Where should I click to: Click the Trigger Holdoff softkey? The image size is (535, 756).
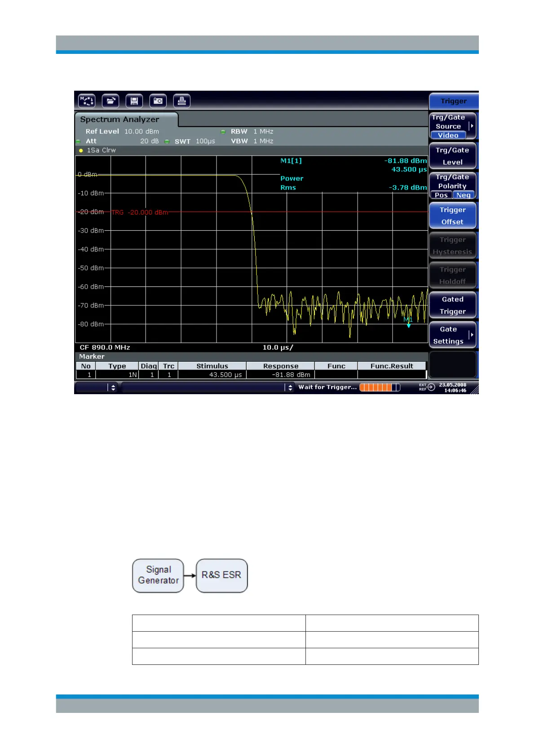point(452,275)
